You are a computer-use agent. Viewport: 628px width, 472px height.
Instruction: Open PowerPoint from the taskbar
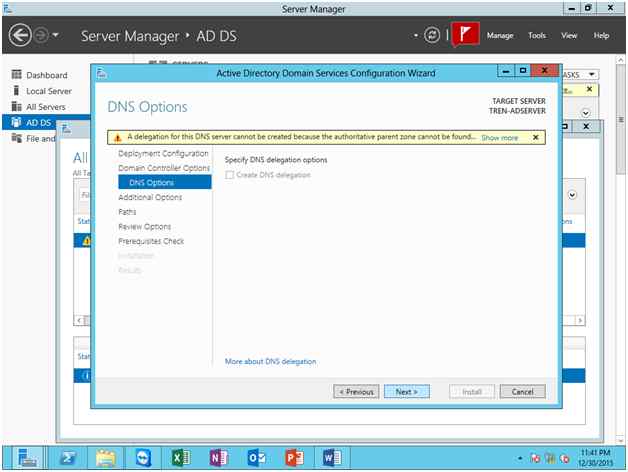(x=294, y=458)
